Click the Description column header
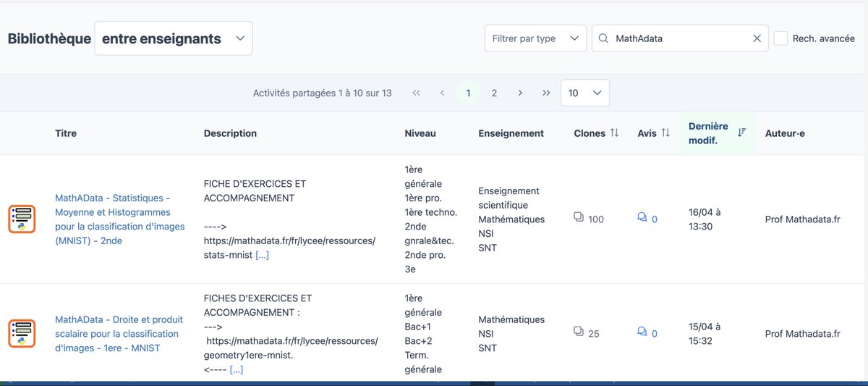 [230, 133]
